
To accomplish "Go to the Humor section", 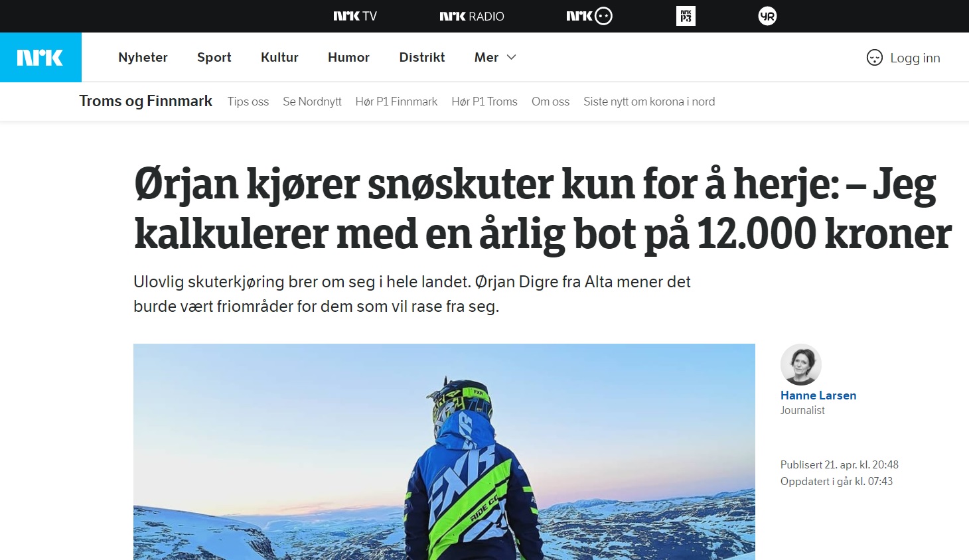I will coord(348,57).
